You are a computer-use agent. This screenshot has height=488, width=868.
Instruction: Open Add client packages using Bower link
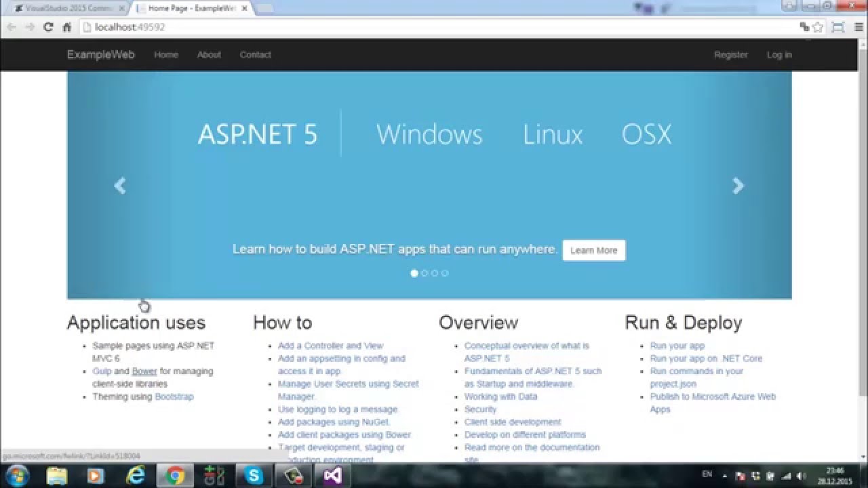tap(344, 435)
